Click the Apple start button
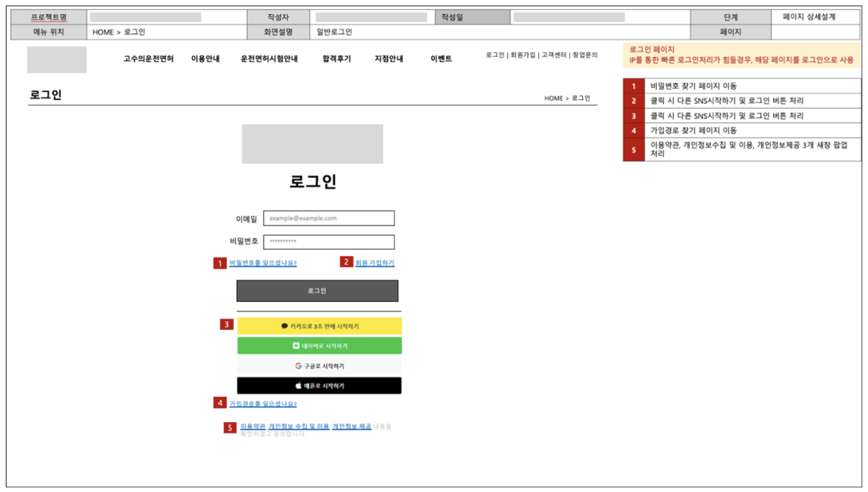The height and width of the screenshot is (492, 868). tap(319, 386)
